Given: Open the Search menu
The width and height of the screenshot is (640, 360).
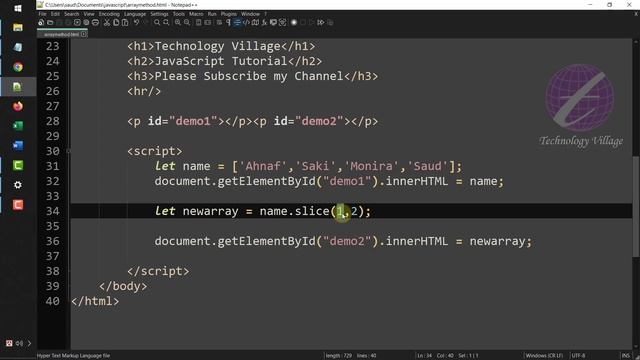Looking at the screenshot, I should coord(71,14).
